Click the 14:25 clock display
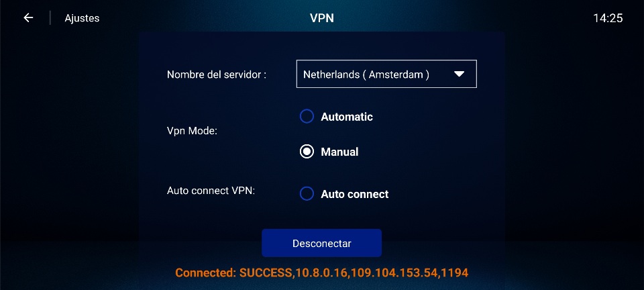This screenshot has width=644, height=290. coord(608,18)
